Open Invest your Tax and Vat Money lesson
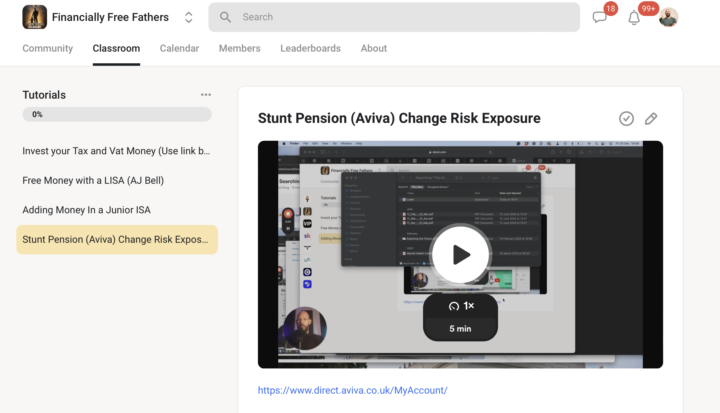 117,151
